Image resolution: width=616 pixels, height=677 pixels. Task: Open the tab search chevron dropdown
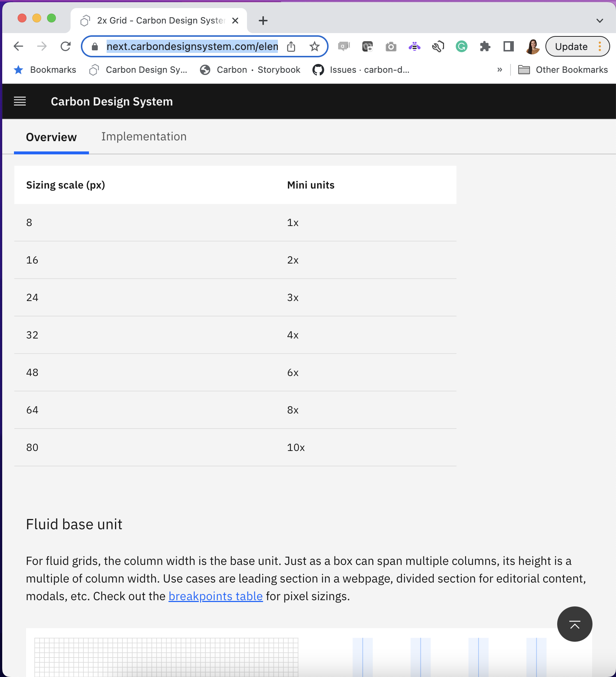tap(599, 21)
